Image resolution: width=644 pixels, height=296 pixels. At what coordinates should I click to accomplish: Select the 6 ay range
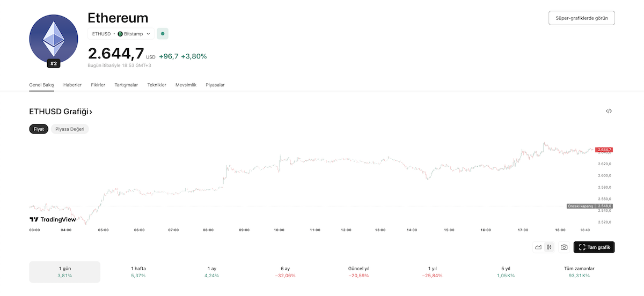(286, 272)
